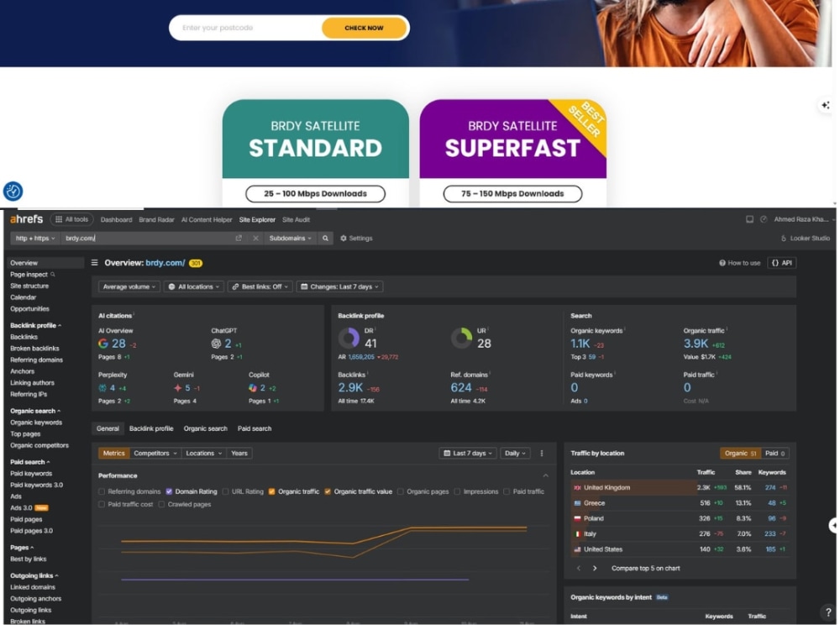Click the CHECK NOW button

pyautogui.click(x=365, y=28)
